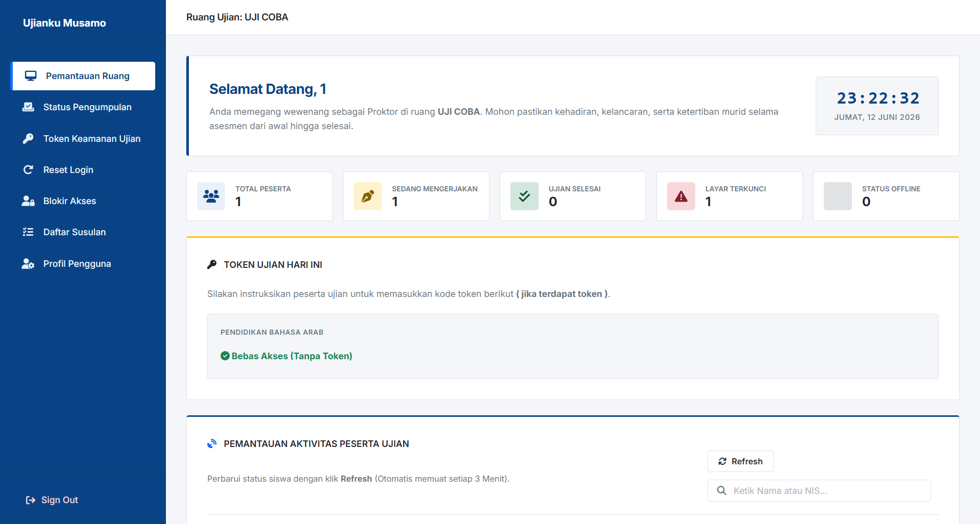Open Blokir Akses menu item
The image size is (980, 524).
click(x=83, y=201)
